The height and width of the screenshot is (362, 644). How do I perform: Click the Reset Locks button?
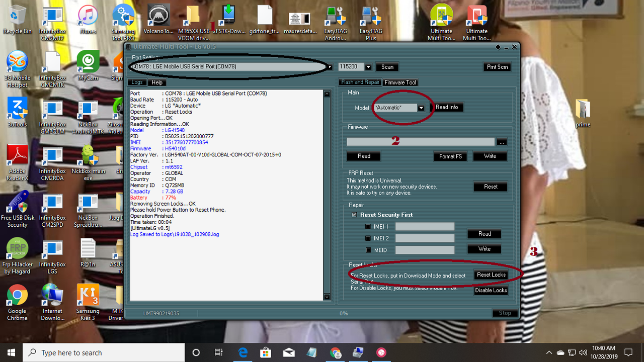tap(491, 275)
